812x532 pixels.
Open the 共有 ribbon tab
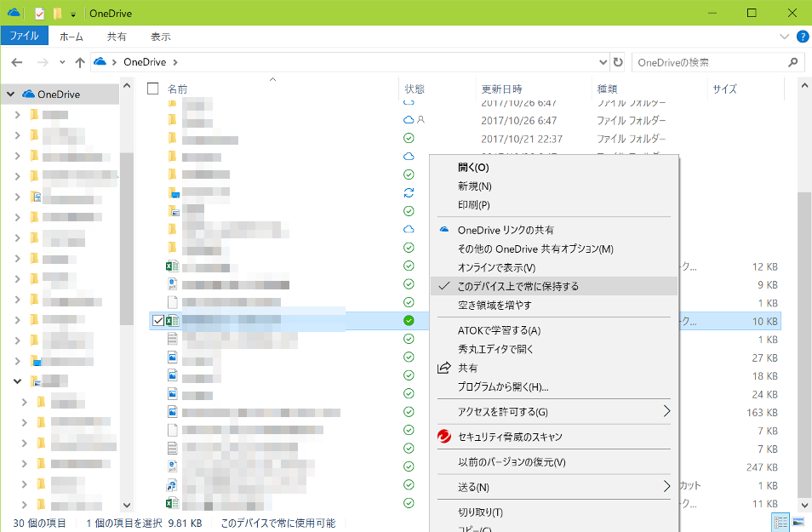point(117,37)
